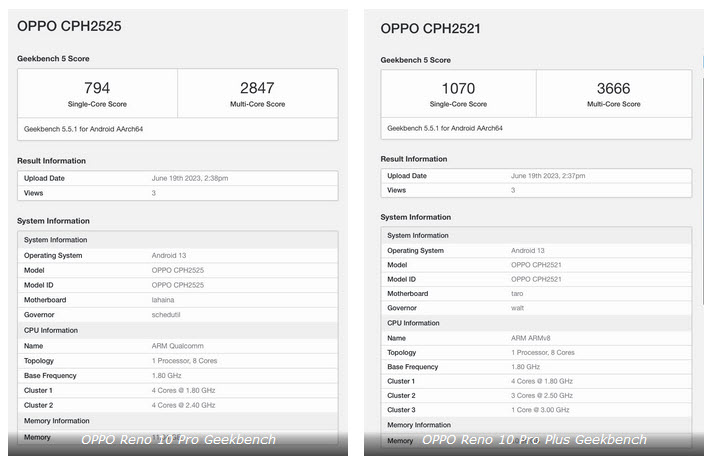Click '1 Processor, 8 Cores' in CPH2525 panel

pyautogui.click(x=184, y=361)
